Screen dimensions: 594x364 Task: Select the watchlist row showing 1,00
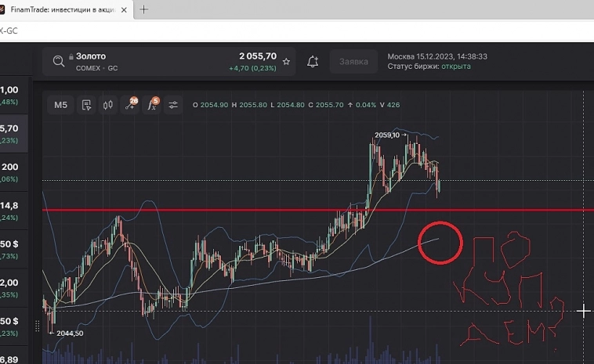tap(13, 96)
